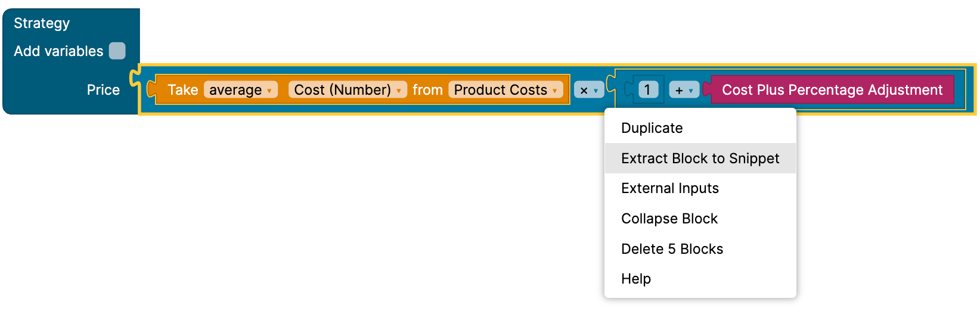The height and width of the screenshot is (311, 980).
Task: Select the Cost Plus Percentage Adjustment block
Action: point(832,90)
